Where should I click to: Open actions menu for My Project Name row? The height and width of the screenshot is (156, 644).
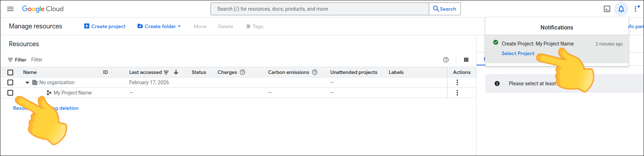[x=457, y=93]
